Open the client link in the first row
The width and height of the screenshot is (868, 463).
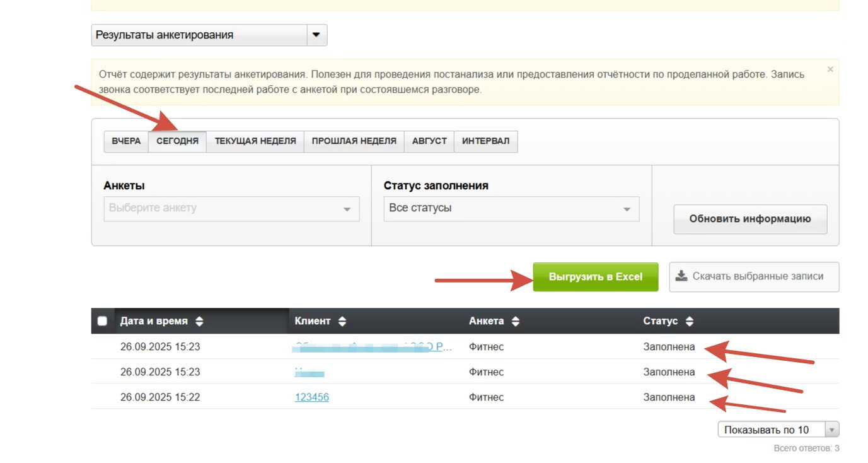tap(373, 347)
